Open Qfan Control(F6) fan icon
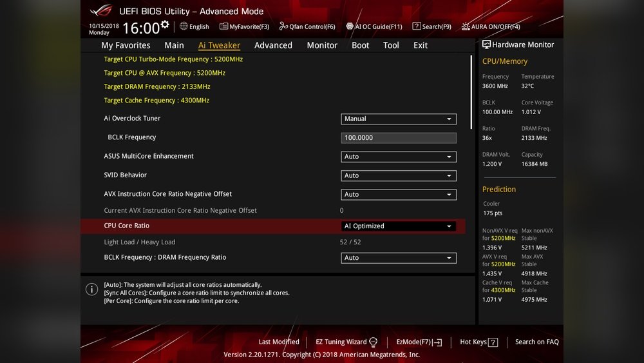The height and width of the screenshot is (363, 644). point(283,26)
